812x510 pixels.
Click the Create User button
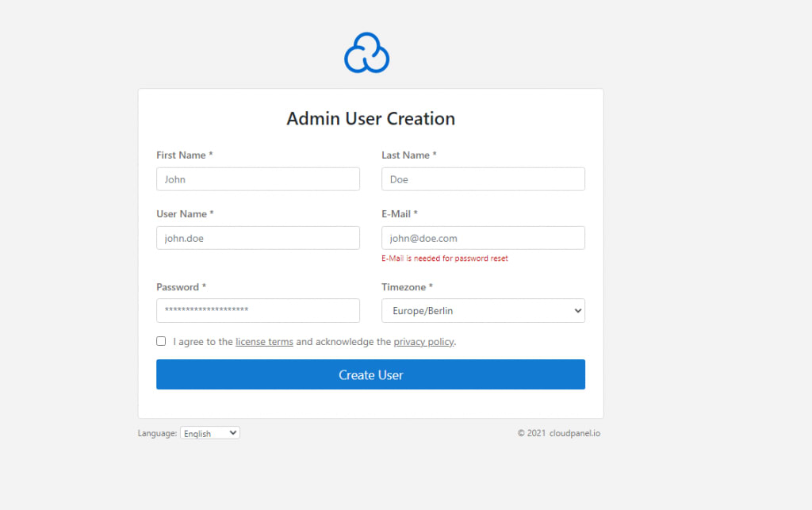[x=370, y=374]
